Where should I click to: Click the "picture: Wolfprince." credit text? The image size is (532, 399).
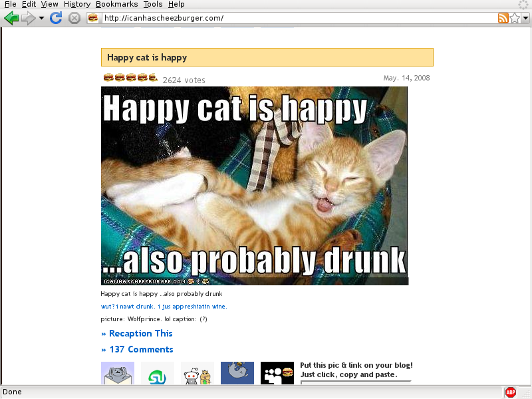(132, 319)
